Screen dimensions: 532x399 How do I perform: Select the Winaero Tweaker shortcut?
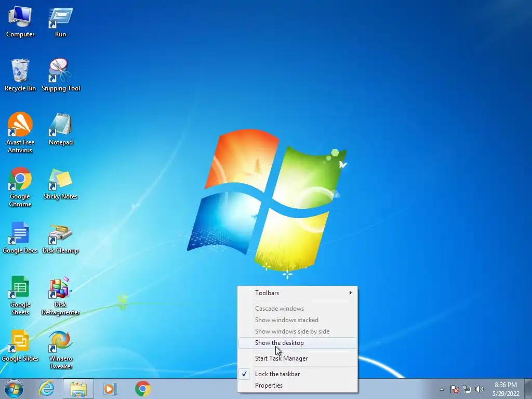point(61,350)
